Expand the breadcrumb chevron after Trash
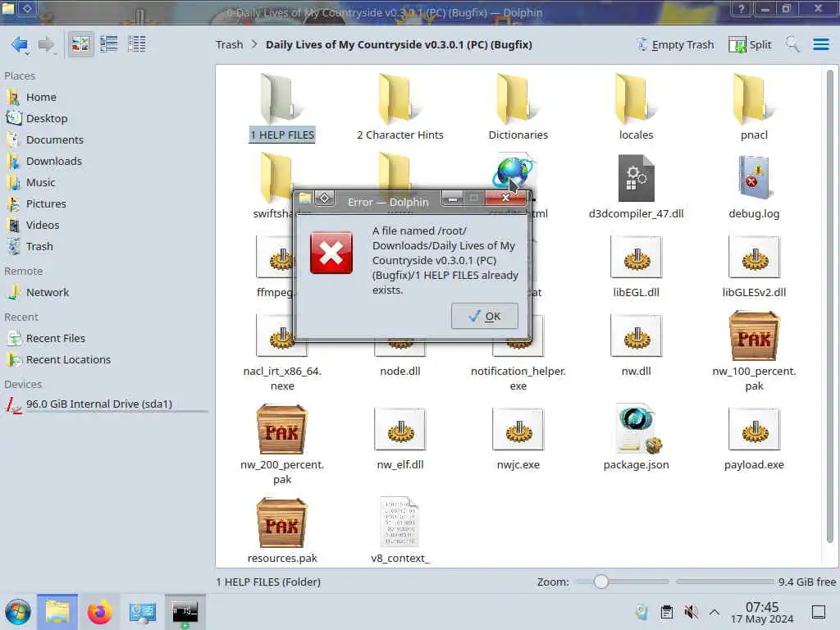840x630 pixels. pyautogui.click(x=254, y=44)
